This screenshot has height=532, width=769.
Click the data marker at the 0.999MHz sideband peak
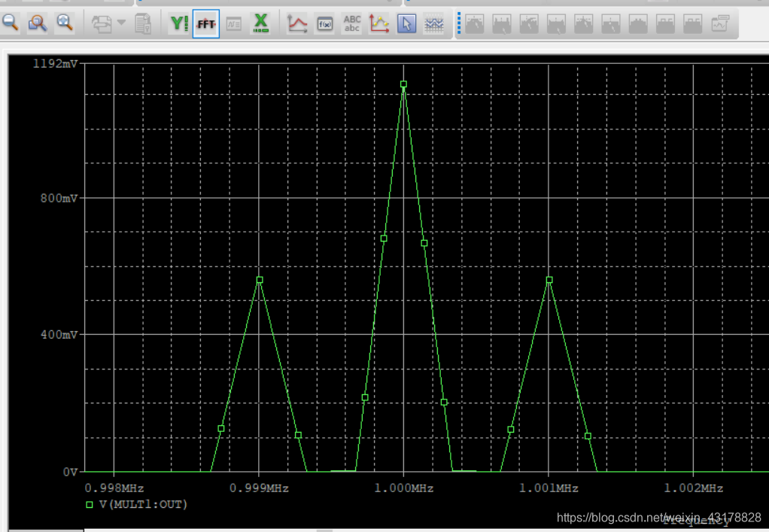coord(260,280)
